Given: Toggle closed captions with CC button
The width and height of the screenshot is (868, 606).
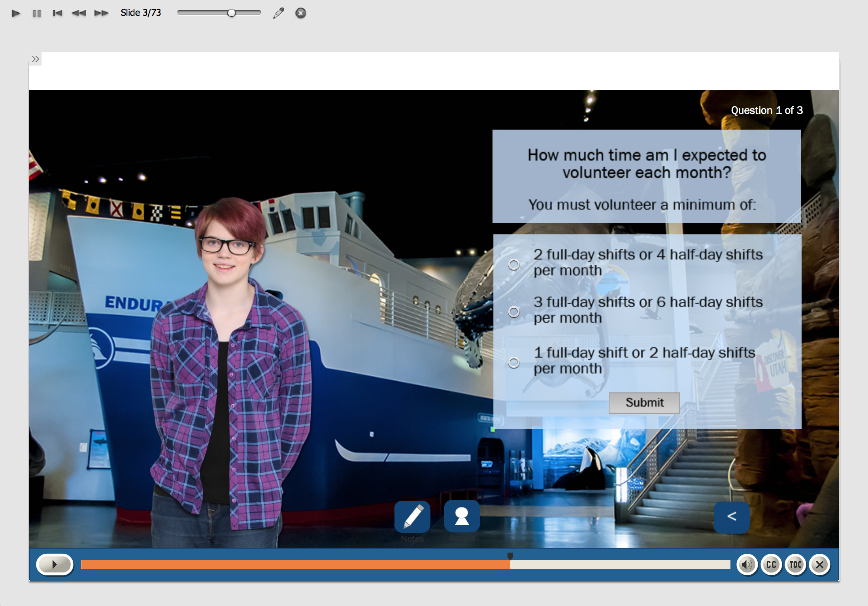Looking at the screenshot, I should point(771,564).
